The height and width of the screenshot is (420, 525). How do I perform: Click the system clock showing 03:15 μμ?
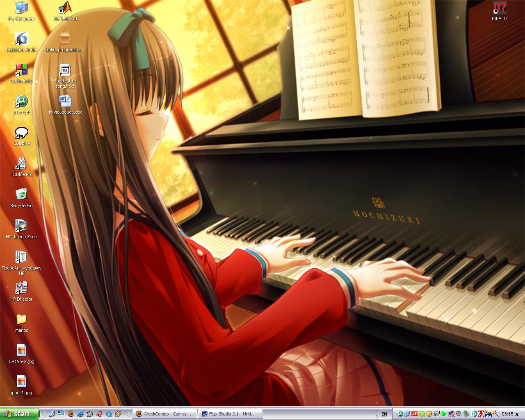click(x=511, y=414)
